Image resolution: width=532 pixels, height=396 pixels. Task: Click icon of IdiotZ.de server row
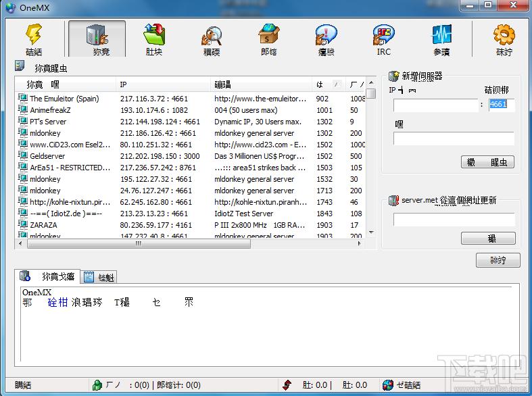click(23, 214)
